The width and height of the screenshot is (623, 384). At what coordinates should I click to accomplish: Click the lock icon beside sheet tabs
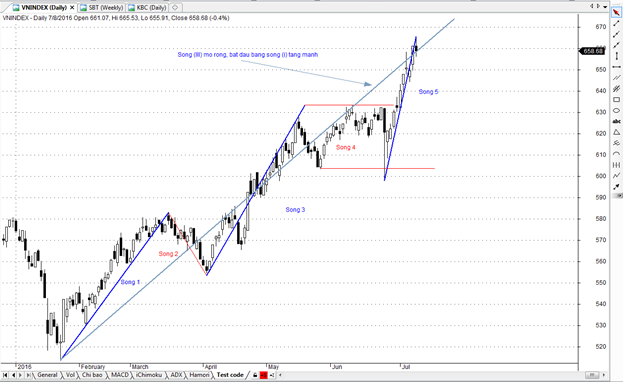point(255,375)
